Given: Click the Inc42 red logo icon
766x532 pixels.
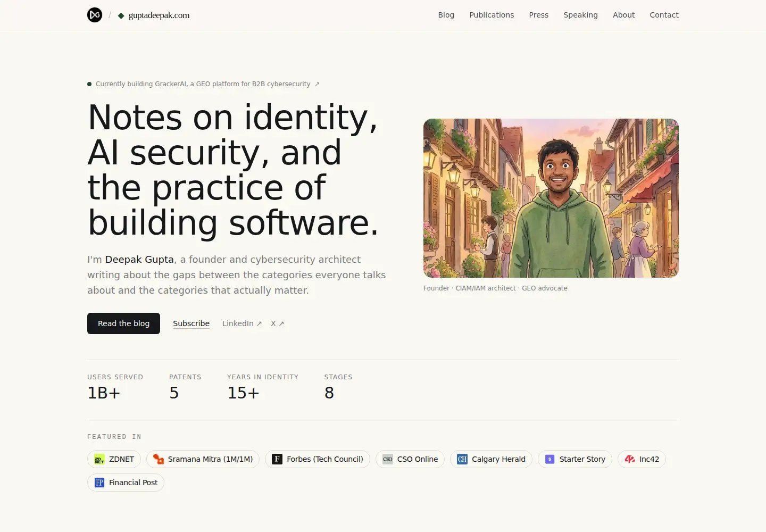Looking at the screenshot, I should [630, 459].
